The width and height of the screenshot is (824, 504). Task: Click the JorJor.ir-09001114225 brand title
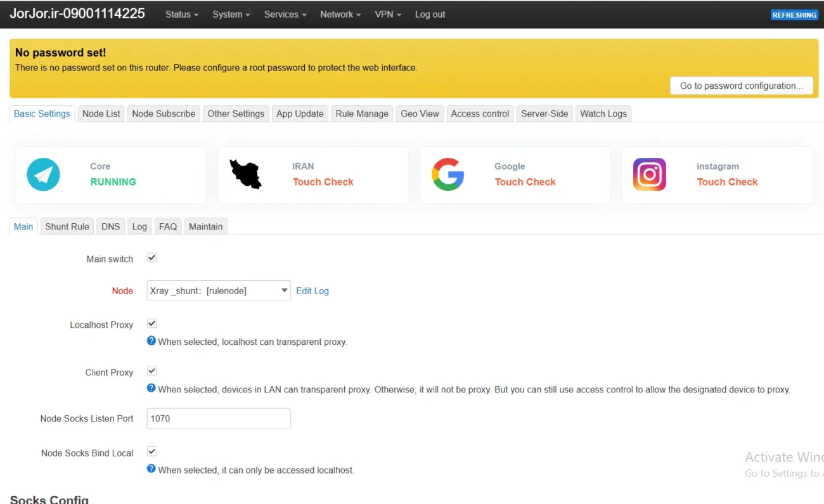point(77,14)
